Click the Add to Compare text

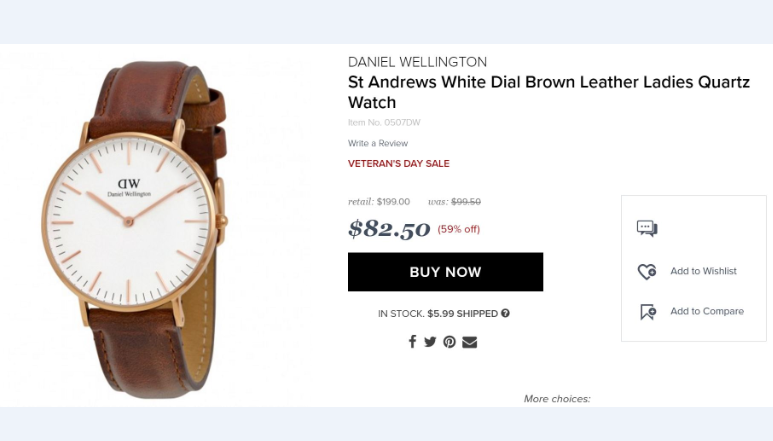tap(707, 311)
